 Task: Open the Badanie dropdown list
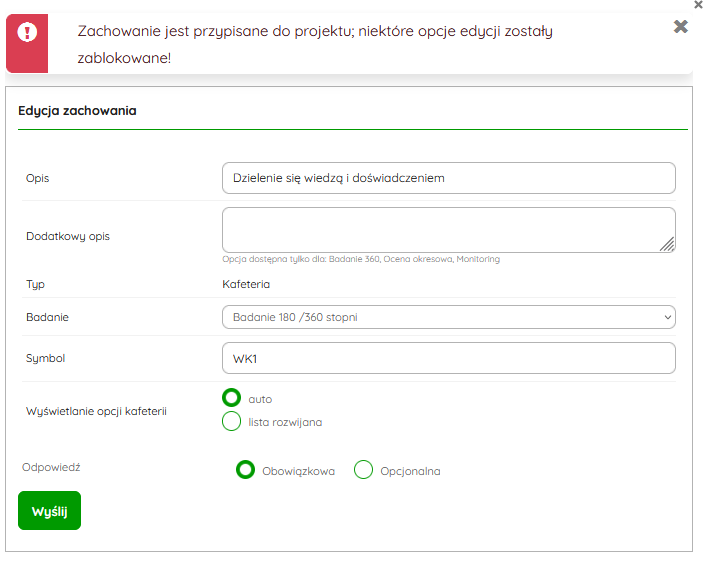(x=448, y=317)
